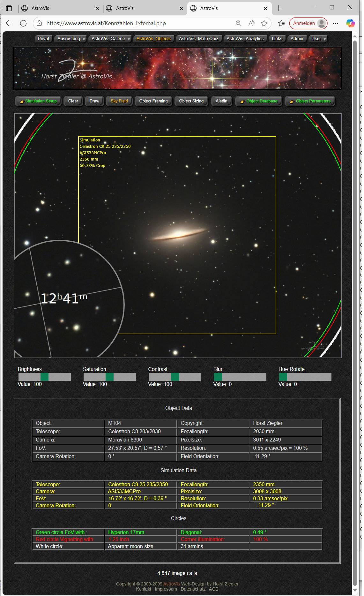Expand the AstroVis_Galerie dropdown menu
Viewport: 364px width, 596px height.
click(x=110, y=39)
